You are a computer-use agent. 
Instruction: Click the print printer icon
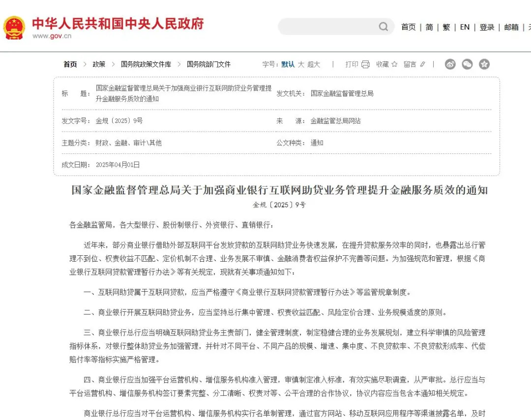tap(365, 64)
